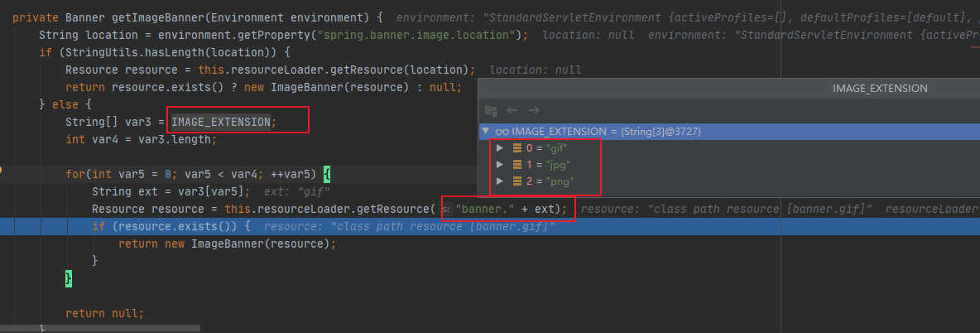Click the leftmost folder-style icon in the popup toolbar
Screen dimensions: 980x333
coord(491,110)
